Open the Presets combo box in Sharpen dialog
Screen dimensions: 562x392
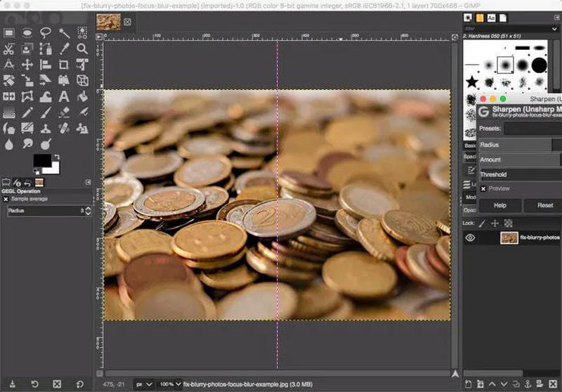pos(533,129)
